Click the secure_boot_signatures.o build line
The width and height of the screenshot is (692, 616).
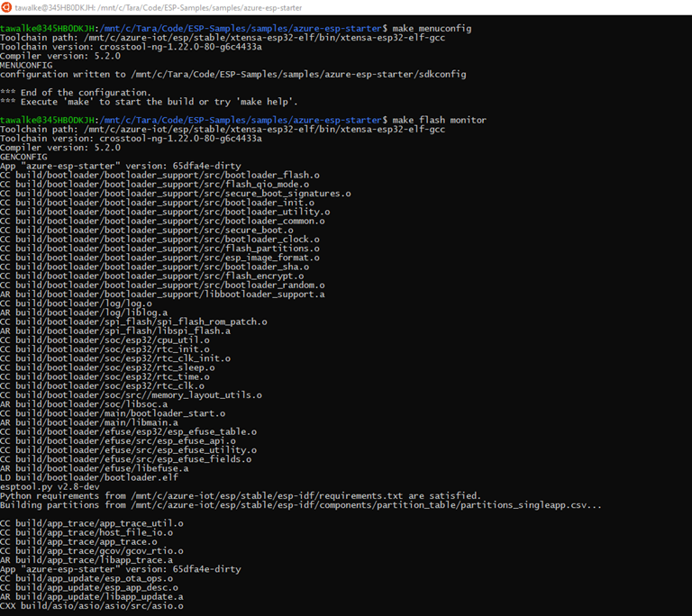click(x=176, y=194)
